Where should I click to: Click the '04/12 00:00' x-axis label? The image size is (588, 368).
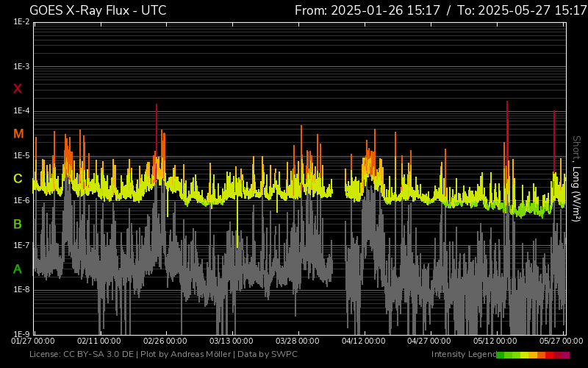pos(363,341)
